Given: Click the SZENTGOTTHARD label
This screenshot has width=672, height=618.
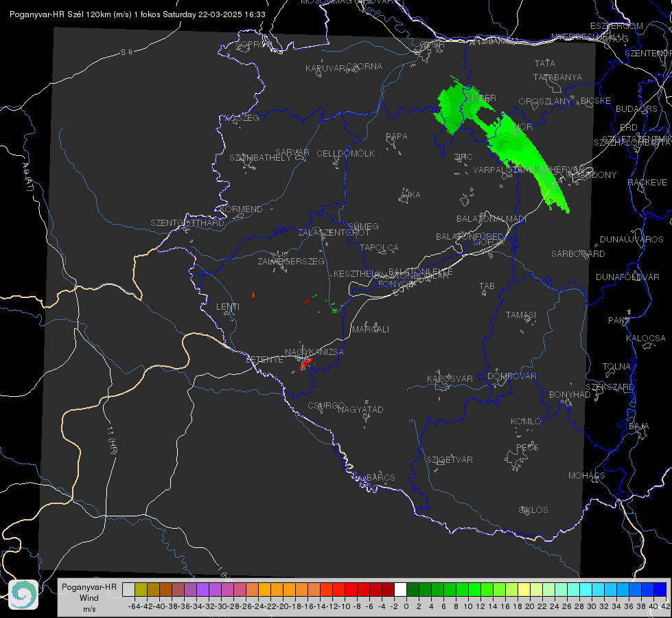Looking at the screenshot, I should coord(187,223).
